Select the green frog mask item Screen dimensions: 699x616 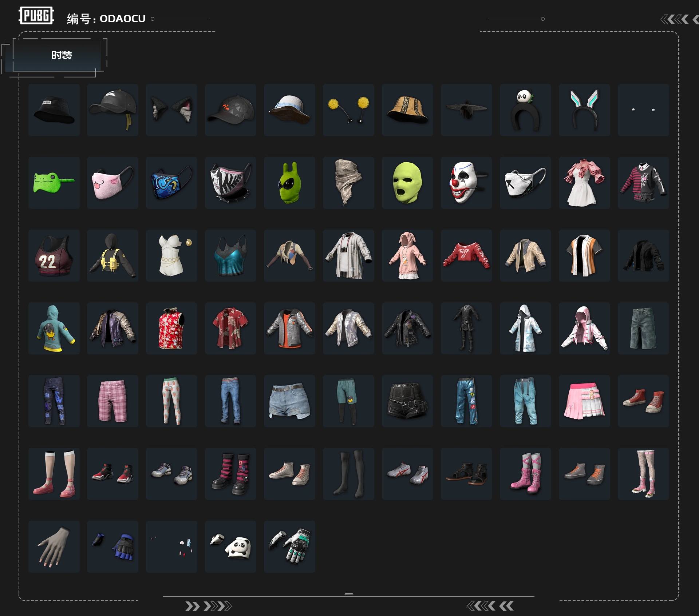54,183
